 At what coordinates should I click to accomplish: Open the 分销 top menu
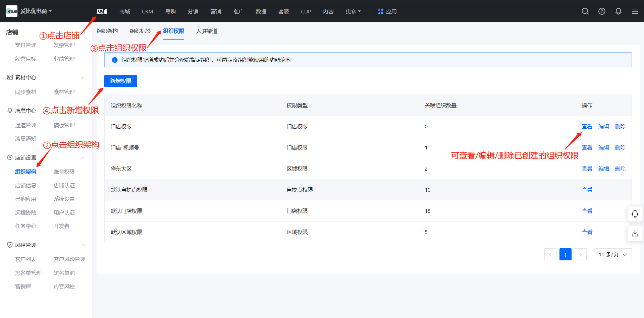click(x=193, y=11)
